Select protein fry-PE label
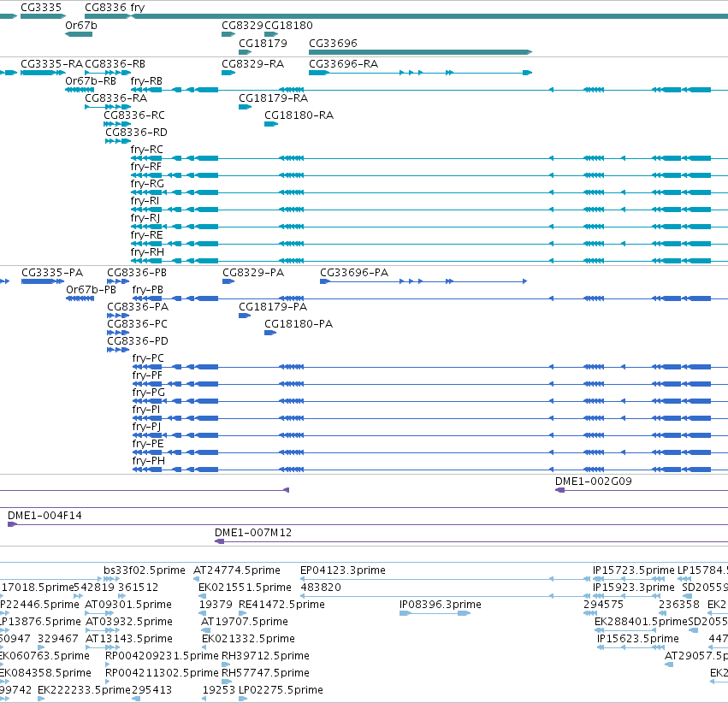This screenshot has height=703, width=728. pyautogui.click(x=148, y=444)
